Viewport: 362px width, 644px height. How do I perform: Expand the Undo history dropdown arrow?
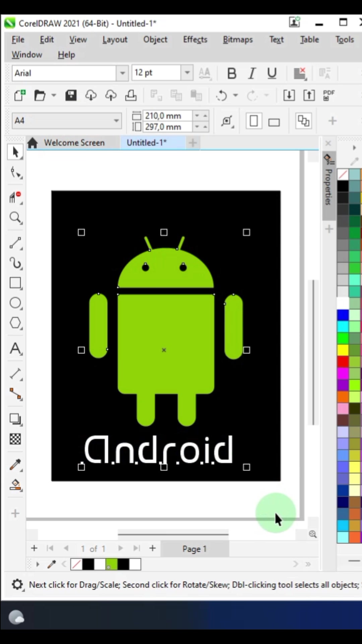point(236,96)
